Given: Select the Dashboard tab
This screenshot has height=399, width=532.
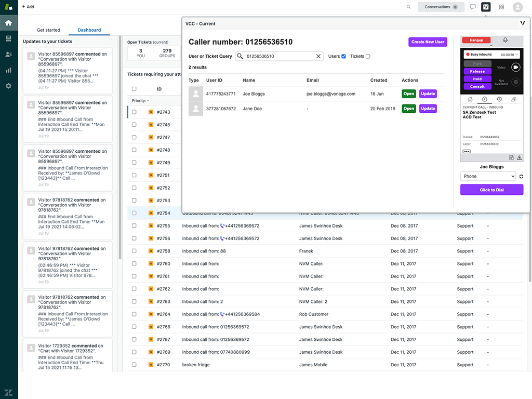Looking at the screenshot, I should [89, 30].
